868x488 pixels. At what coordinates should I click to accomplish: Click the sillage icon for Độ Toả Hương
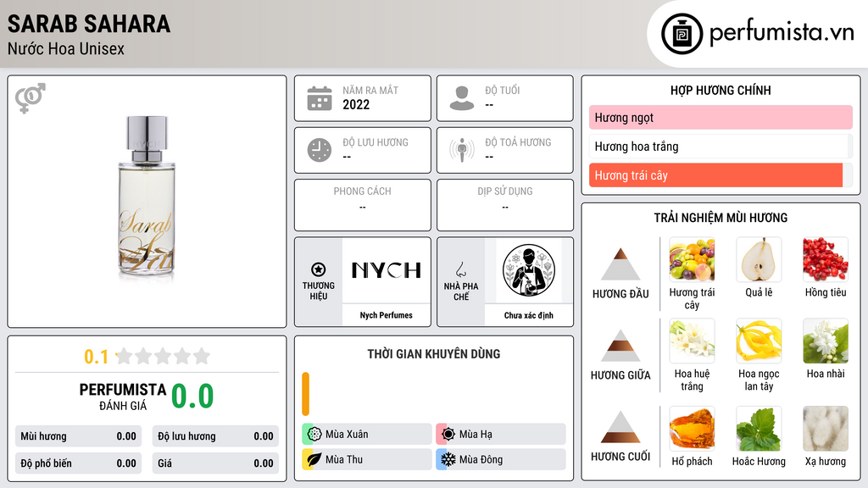462,150
